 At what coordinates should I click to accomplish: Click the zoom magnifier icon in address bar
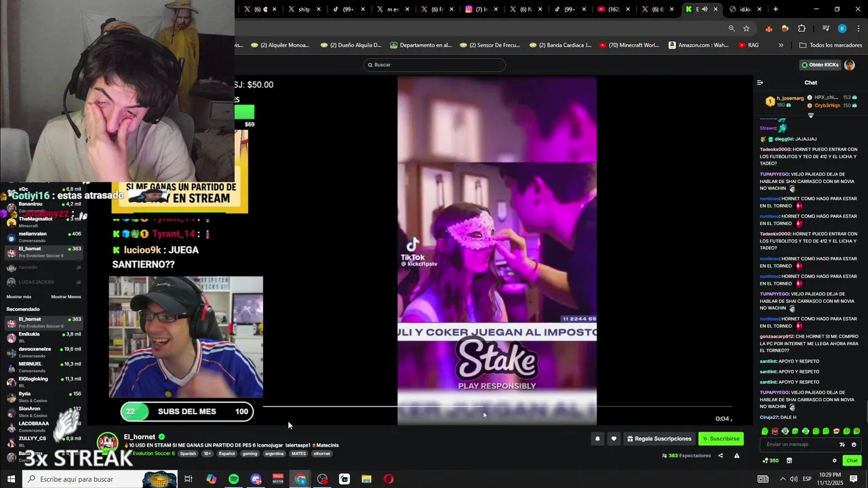click(x=732, y=28)
